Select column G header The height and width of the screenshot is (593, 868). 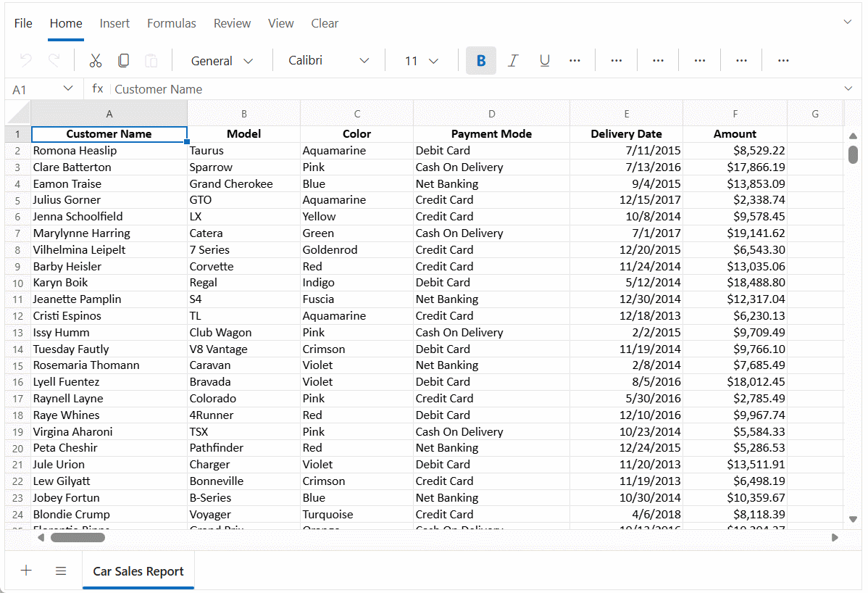tap(815, 114)
